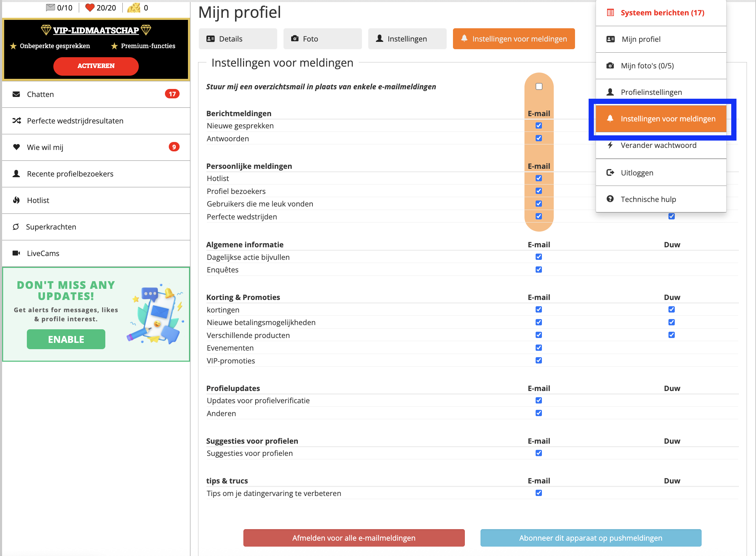Click the Uitloggen sign-out menu entry
756x556 pixels.
pos(637,173)
